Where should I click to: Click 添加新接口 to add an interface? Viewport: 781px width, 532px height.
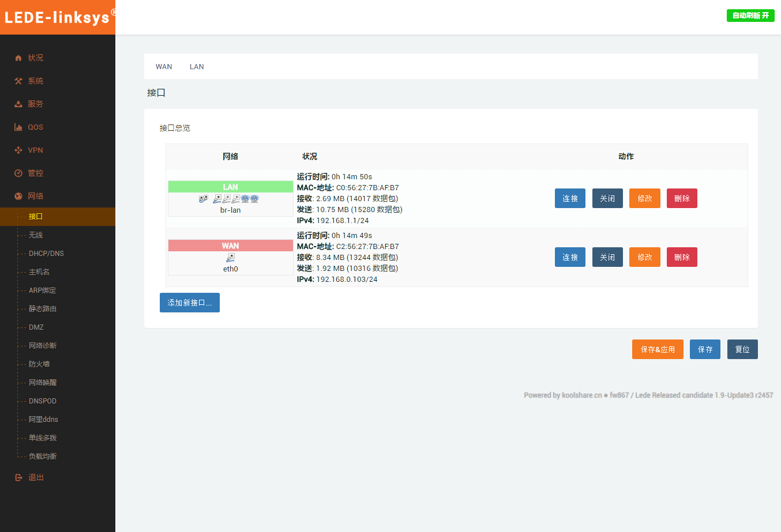189,303
